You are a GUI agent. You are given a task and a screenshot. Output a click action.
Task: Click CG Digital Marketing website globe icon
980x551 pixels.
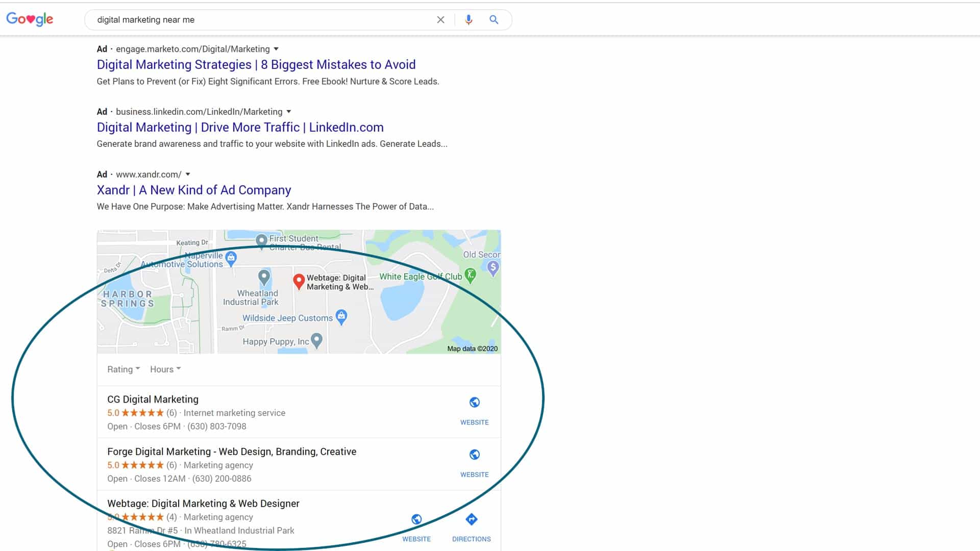pyautogui.click(x=475, y=403)
